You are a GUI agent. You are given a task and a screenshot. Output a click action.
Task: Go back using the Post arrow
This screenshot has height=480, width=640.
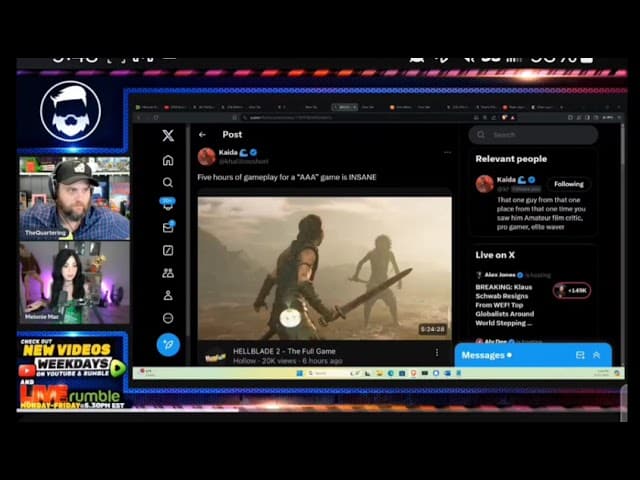click(202, 134)
